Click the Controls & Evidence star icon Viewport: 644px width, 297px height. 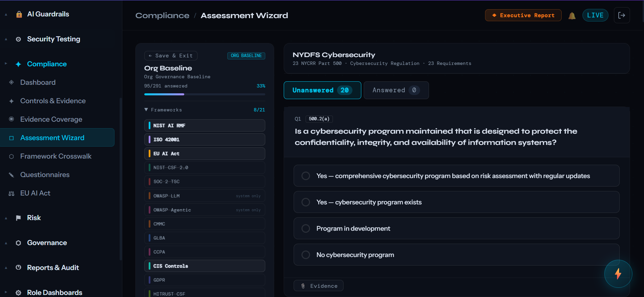(x=12, y=101)
